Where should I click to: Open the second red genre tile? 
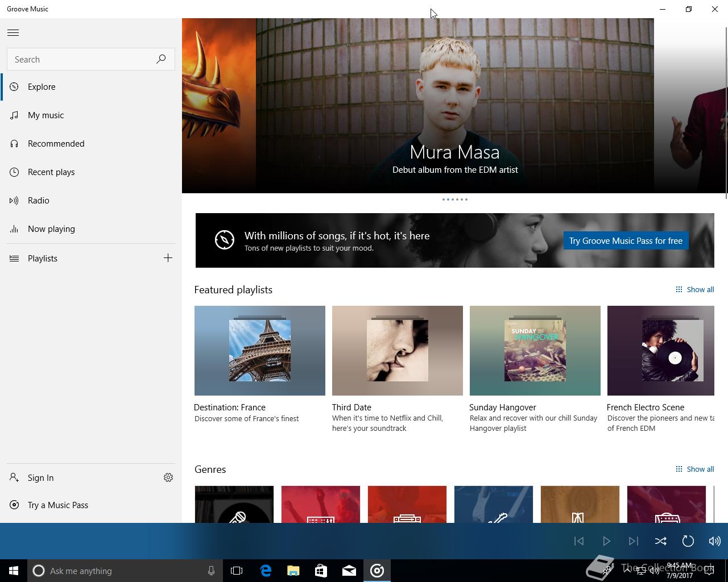[321, 504]
